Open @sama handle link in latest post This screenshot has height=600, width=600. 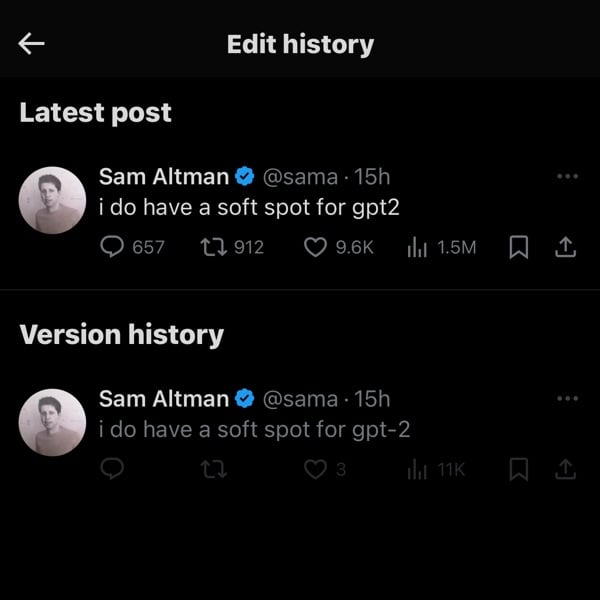point(300,177)
